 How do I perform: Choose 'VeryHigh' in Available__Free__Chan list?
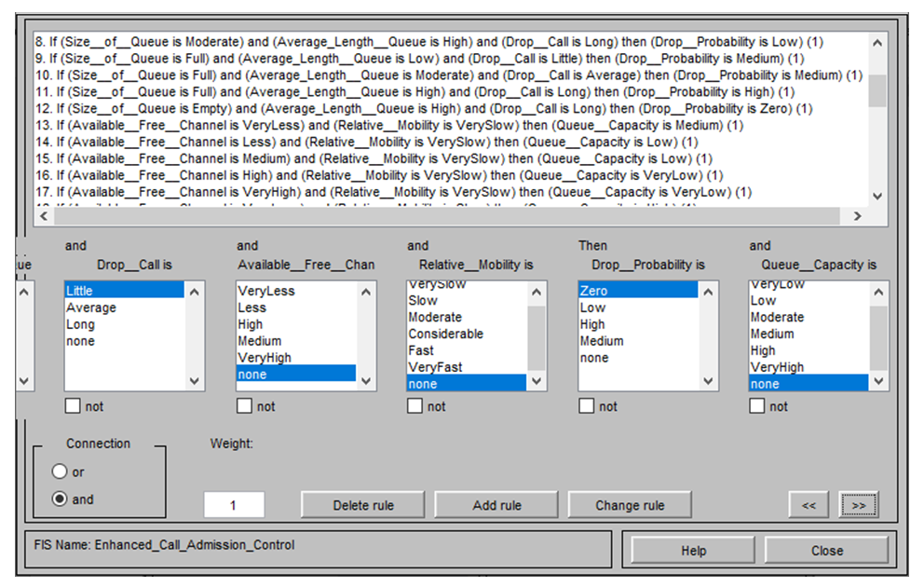click(265, 358)
